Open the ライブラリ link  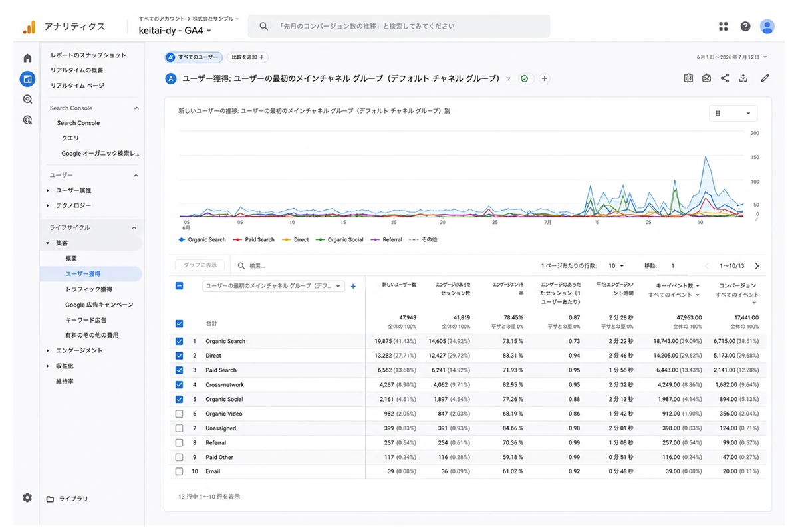point(73,499)
